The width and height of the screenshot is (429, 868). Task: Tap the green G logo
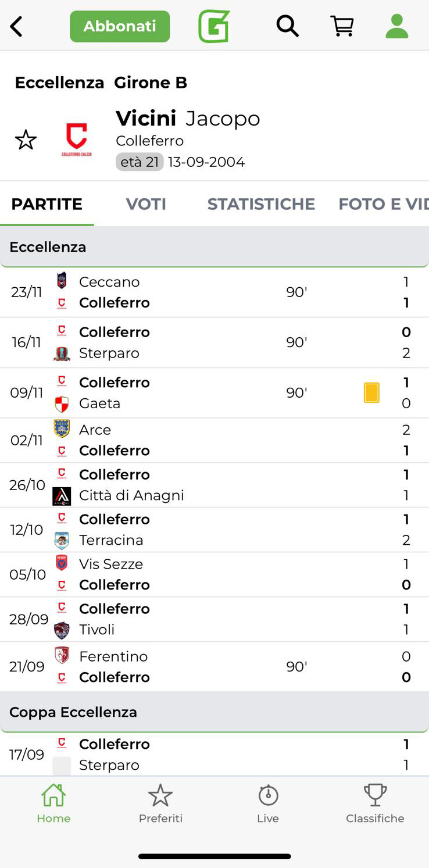(214, 26)
